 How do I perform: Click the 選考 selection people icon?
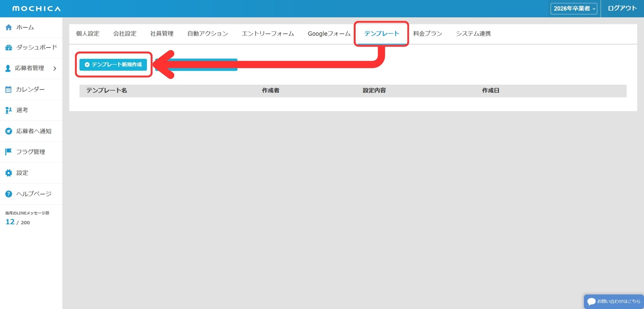coord(8,110)
